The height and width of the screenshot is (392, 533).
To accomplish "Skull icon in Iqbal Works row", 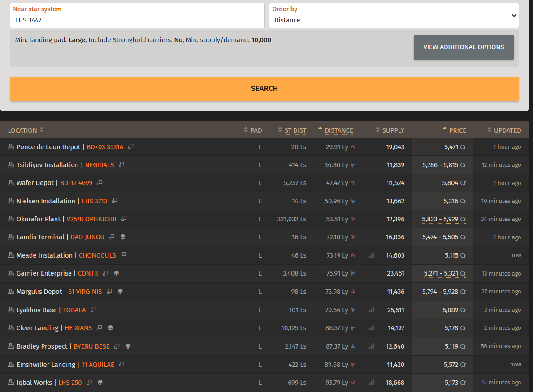I will [100, 383].
